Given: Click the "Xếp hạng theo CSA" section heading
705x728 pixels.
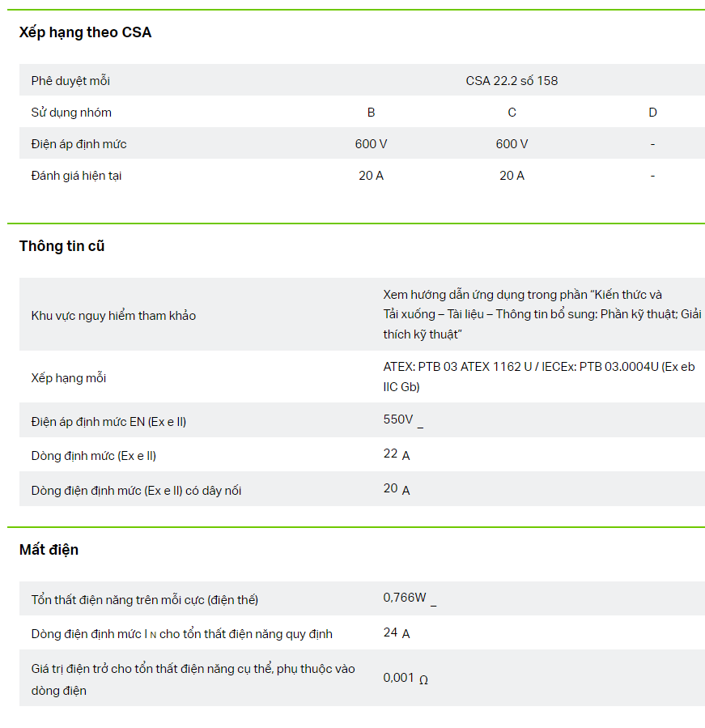Looking at the screenshot, I should [85, 32].
